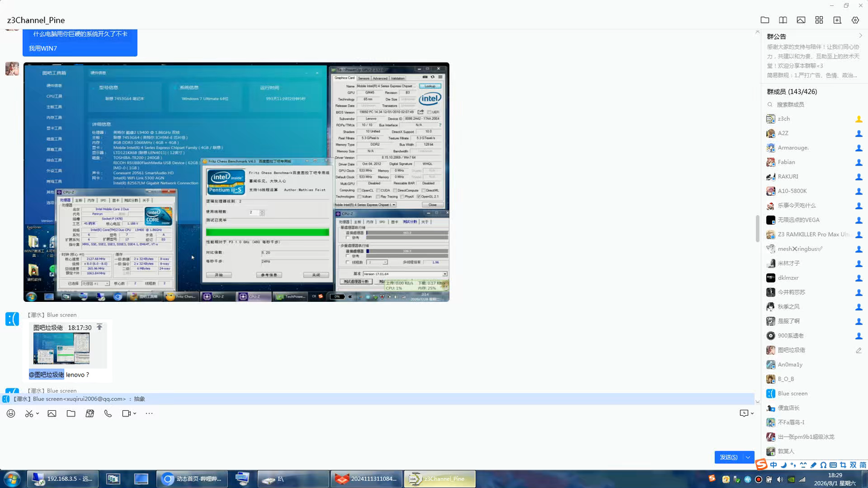Open the soft keyboard icon on the IME bar
This screenshot has height=488, width=868.
pos(833,465)
